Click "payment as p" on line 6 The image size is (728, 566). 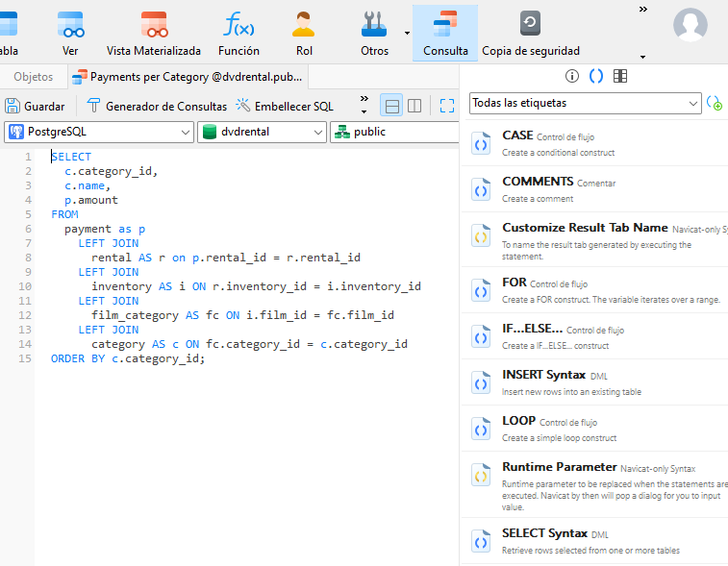[x=105, y=229]
